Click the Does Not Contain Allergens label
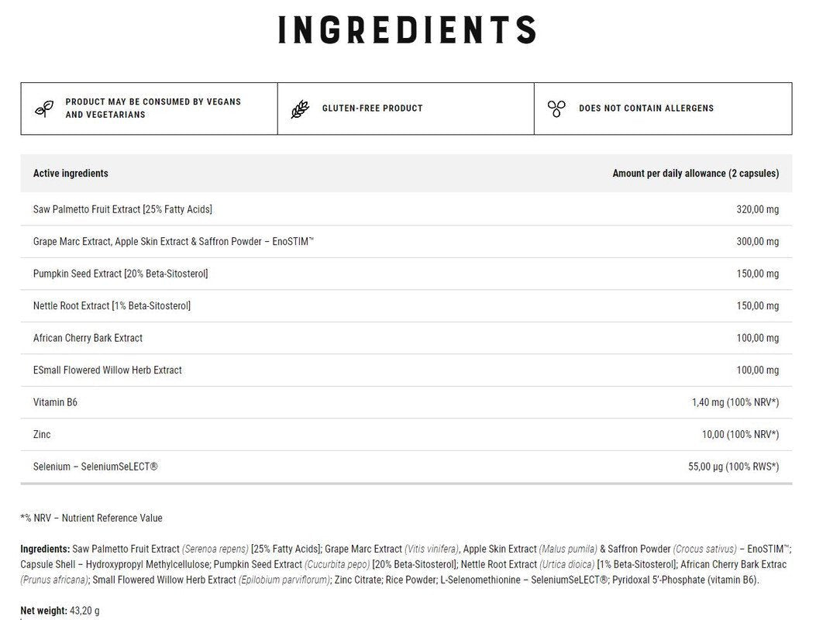This screenshot has height=620, width=840. click(646, 108)
